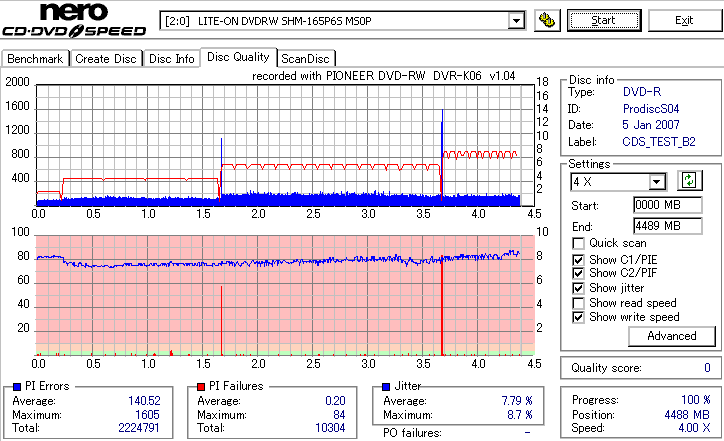
Task: Click the drive options icon beside Start
Action: coord(547,20)
